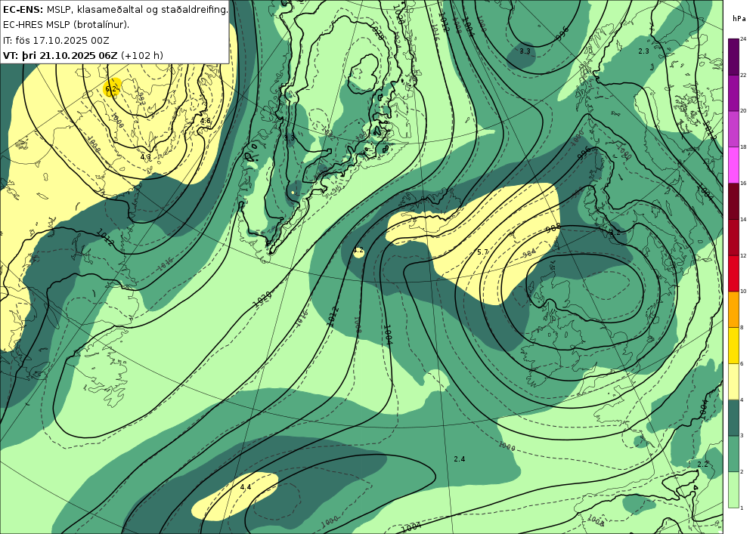Click the 1028 isobar label over Greenland
Viewport: 756px width, 534px height.
coord(376,32)
